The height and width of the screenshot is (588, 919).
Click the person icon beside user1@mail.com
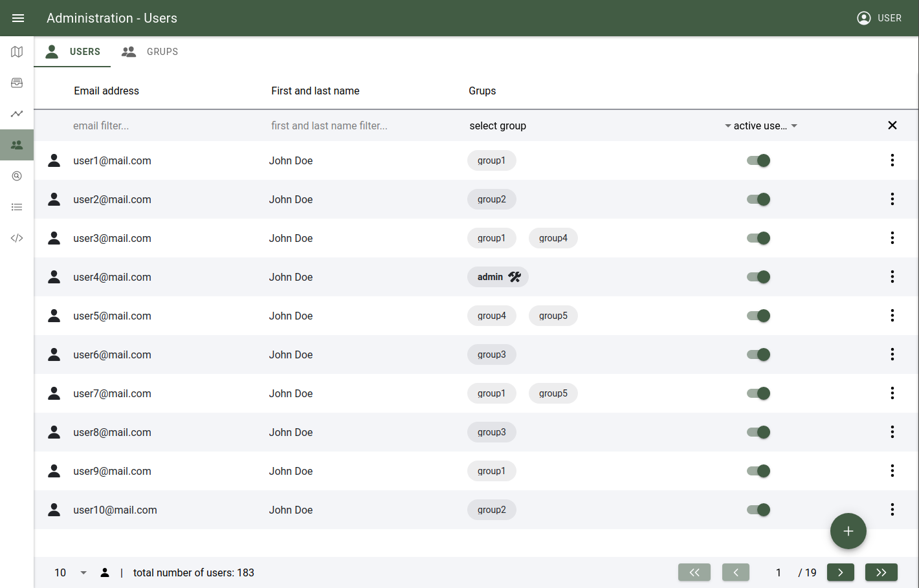point(54,160)
